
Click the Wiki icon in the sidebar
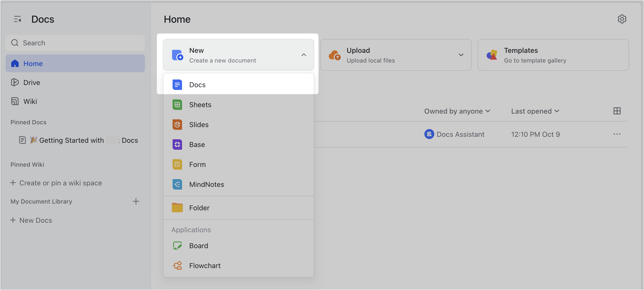point(15,101)
